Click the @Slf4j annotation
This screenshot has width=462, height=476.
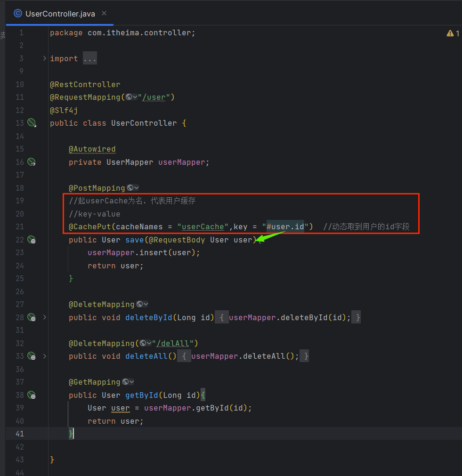point(64,110)
